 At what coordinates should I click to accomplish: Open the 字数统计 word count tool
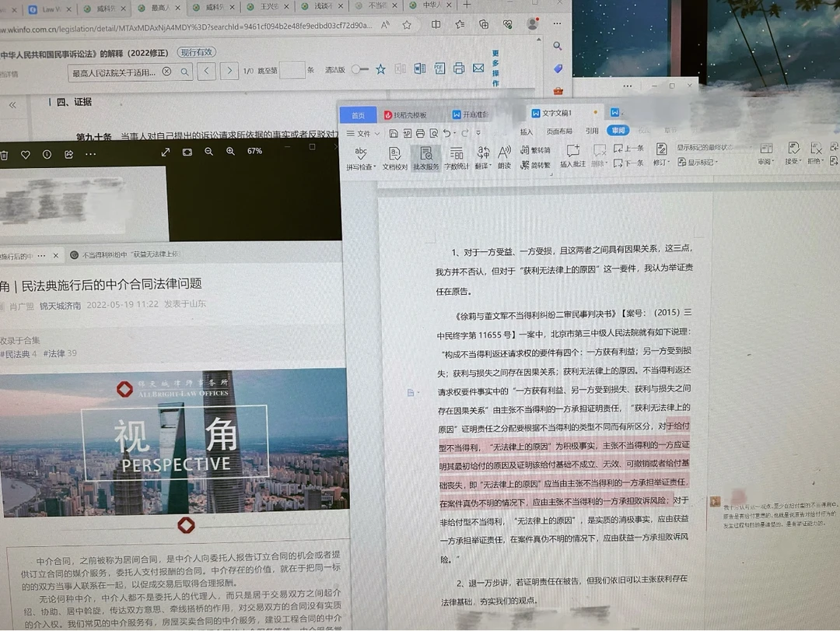tap(457, 158)
